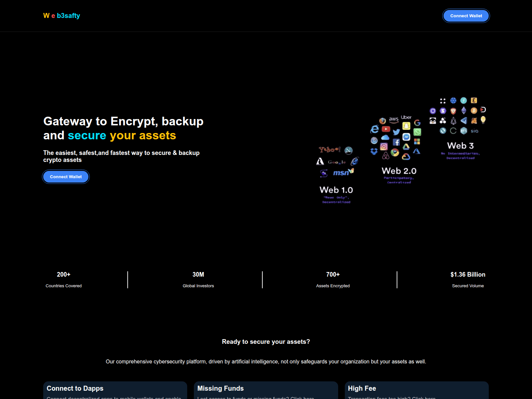Click the Brave lion icon
The image size is (532, 399).
[453, 111]
